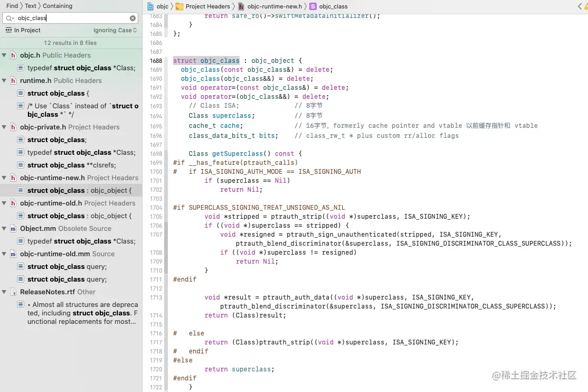Collapse objc.h results group
588x392 pixels.
[4, 55]
